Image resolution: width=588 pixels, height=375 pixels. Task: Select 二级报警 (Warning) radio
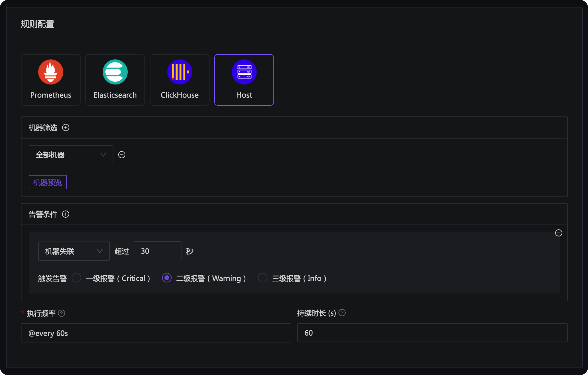coord(167,278)
